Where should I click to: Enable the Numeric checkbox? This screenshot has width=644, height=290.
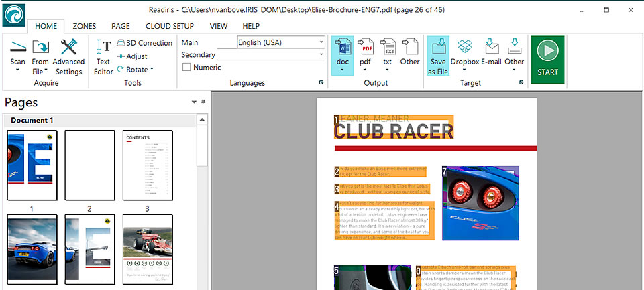[x=187, y=67]
